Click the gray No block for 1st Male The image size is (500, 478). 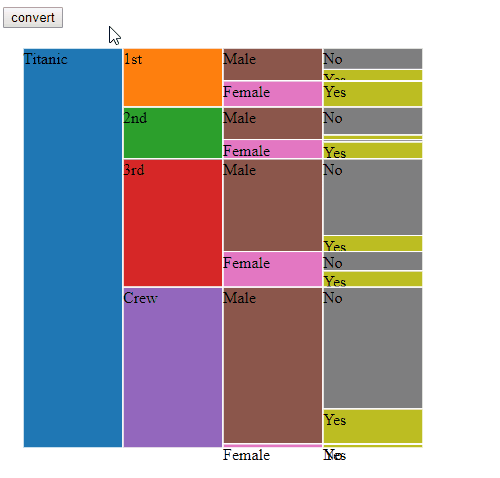pos(373,59)
